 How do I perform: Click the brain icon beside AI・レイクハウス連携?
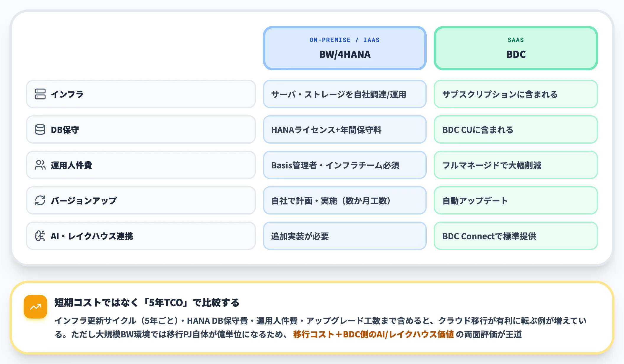(40, 236)
